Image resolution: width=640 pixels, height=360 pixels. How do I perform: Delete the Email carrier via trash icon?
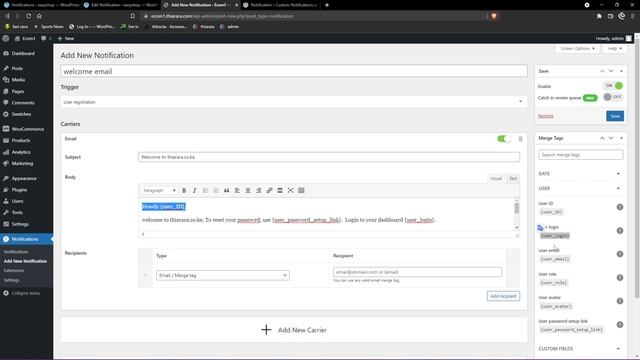(520, 139)
